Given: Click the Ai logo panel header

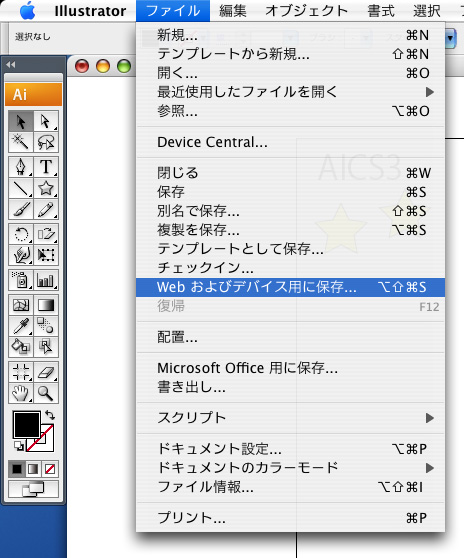Looking at the screenshot, I should [x=33, y=94].
